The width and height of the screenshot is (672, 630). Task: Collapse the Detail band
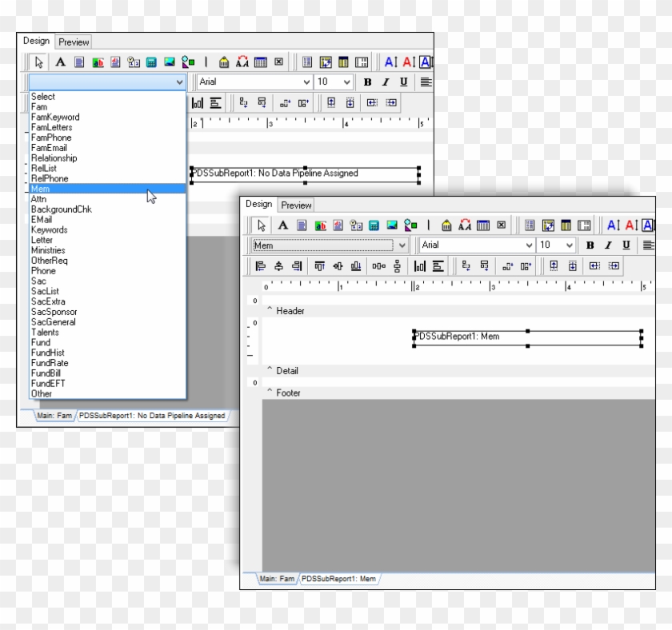pos(270,369)
